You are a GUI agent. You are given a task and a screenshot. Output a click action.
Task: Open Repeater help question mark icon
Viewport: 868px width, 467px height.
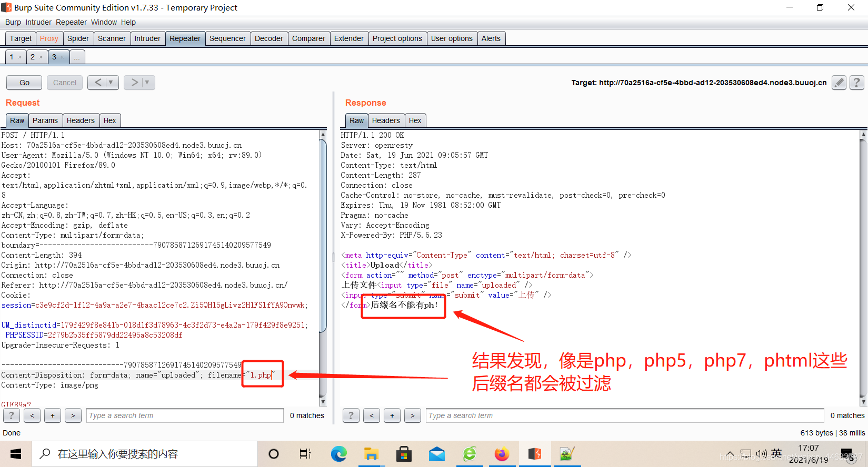856,83
